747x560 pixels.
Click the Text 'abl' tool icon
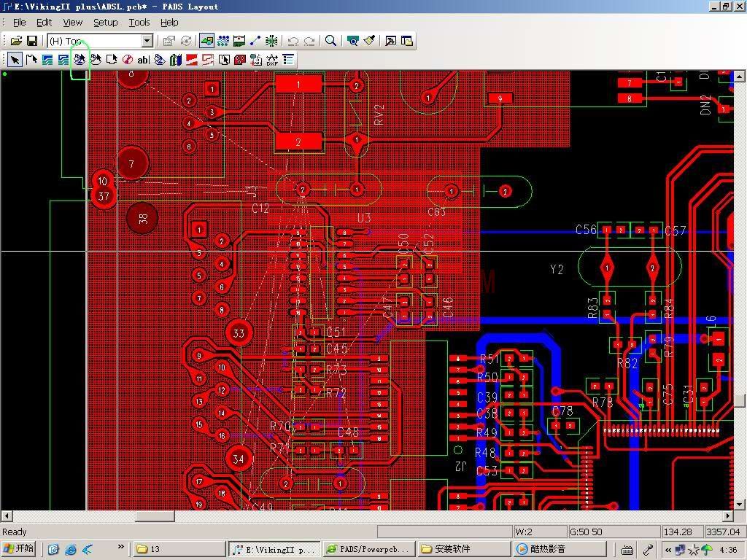pos(143,60)
